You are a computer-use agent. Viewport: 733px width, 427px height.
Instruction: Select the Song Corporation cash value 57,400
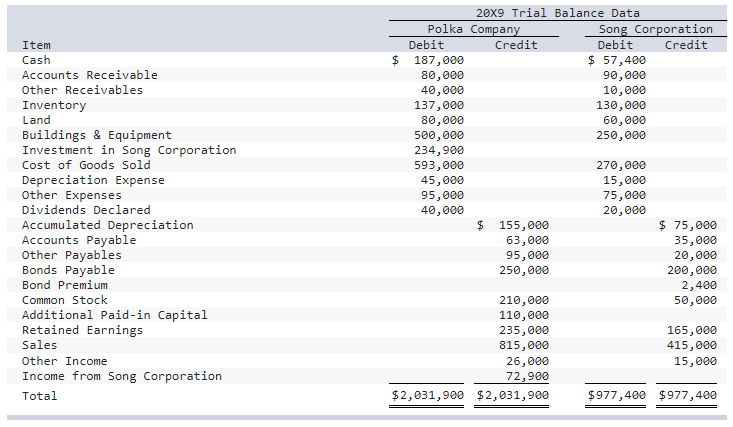624,60
